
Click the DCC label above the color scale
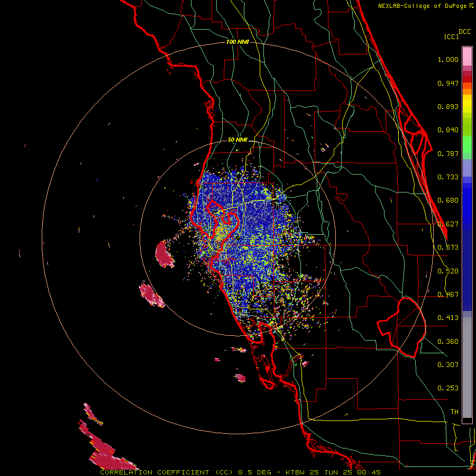pos(465,32)
